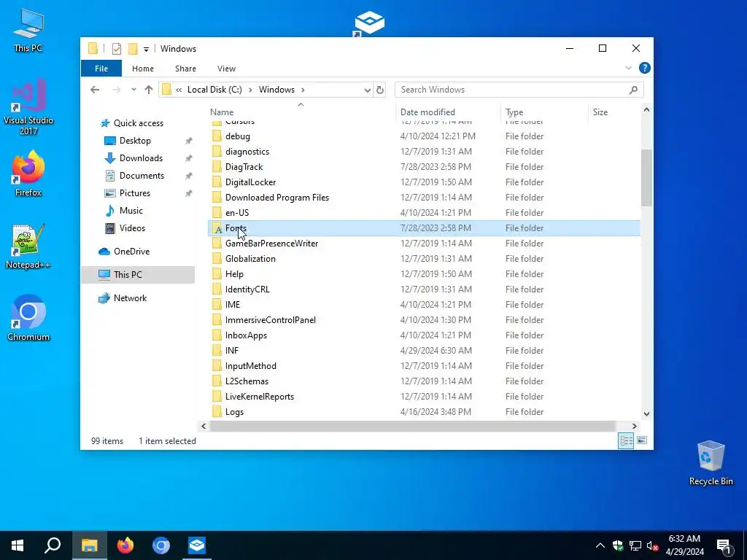
Task: Click the double chevron at breadcrumb start
Action: pos(179,90)
